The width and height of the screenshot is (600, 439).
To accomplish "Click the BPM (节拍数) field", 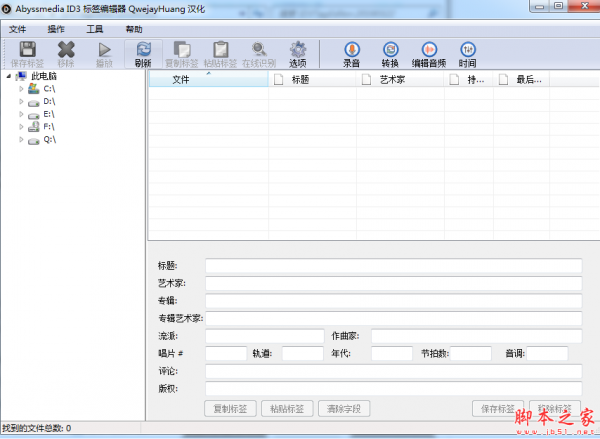I will pyautogui.click(x=471, y=353).
